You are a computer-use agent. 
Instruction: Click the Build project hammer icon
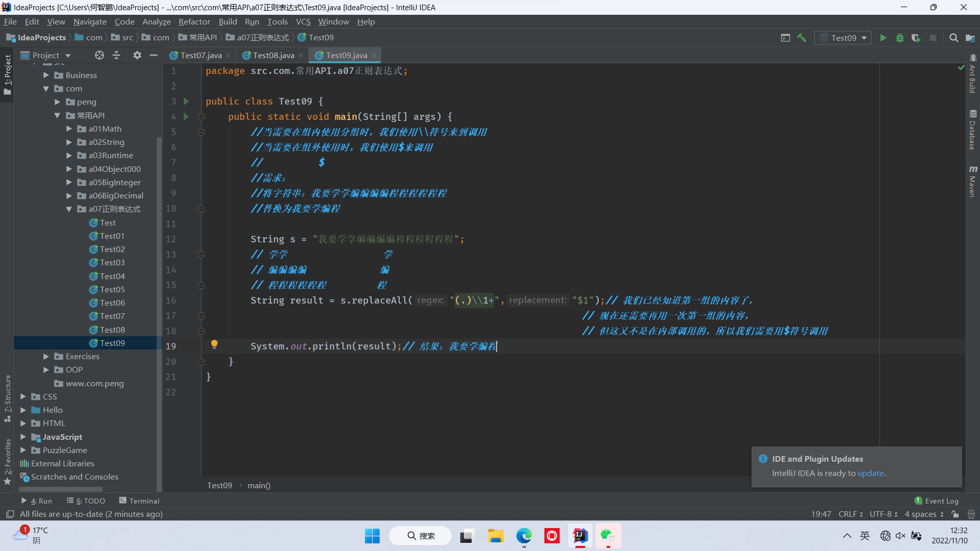coord(801,38)
